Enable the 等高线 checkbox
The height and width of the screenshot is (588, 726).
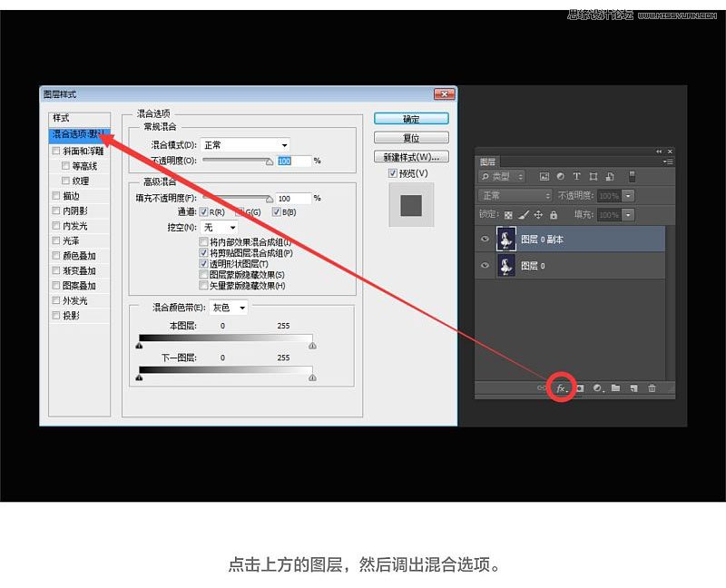pos(65,166)
